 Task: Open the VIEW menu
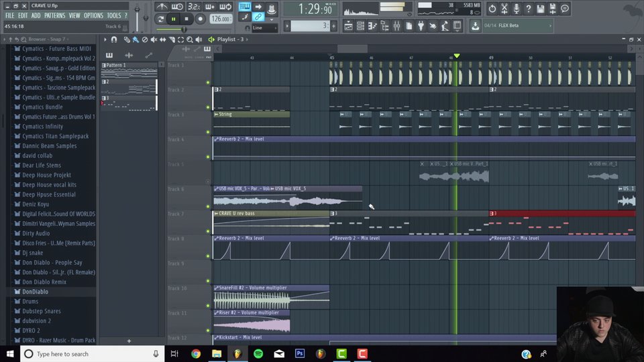click(x=74, y=15)
